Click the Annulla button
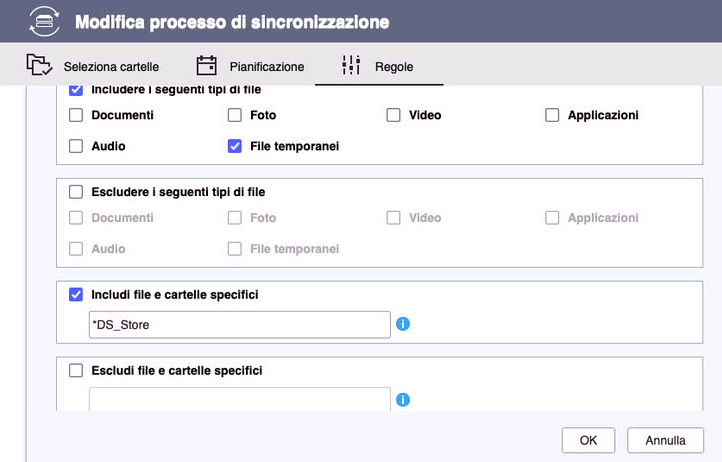Screen dimensions: 722x462 [x=665, y=440]
